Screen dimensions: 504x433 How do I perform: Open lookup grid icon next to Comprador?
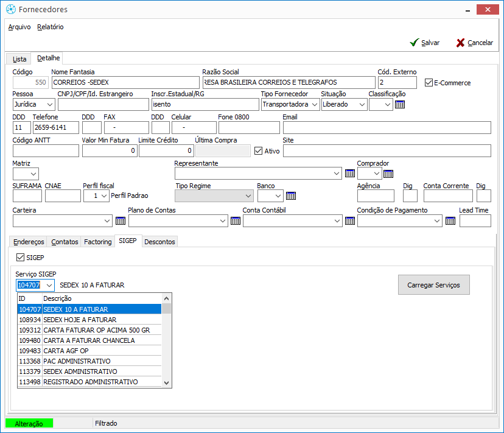(388, 174)
